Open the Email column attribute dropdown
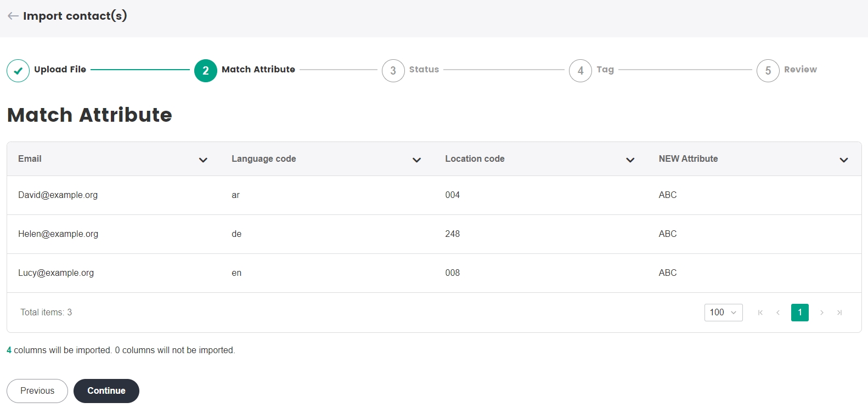 203,160
